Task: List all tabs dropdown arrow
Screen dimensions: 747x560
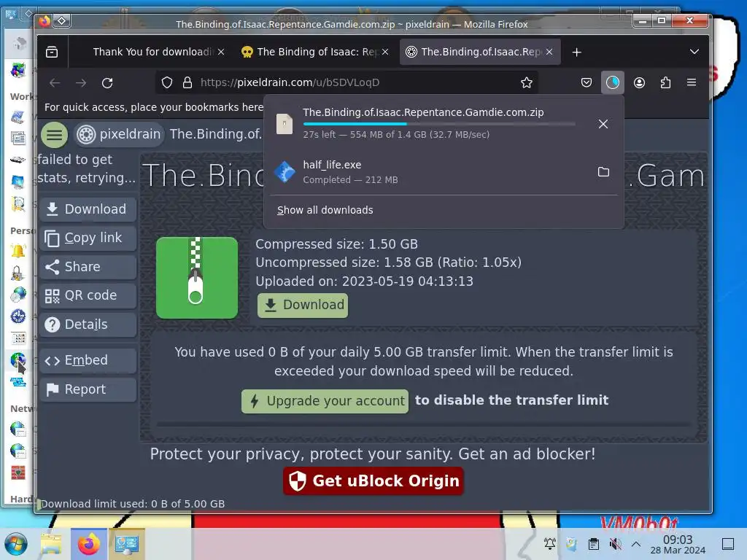Action: [694, 52]
